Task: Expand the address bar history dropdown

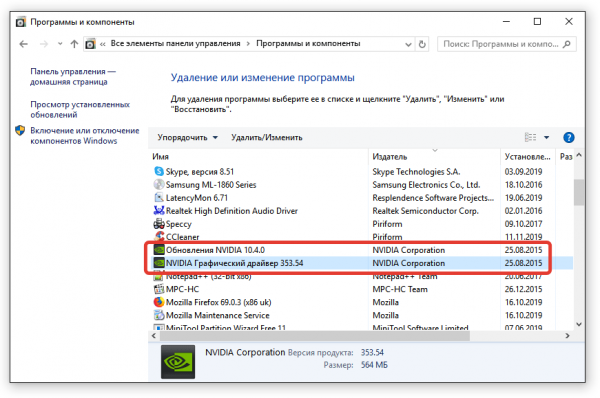Action: 408,44
